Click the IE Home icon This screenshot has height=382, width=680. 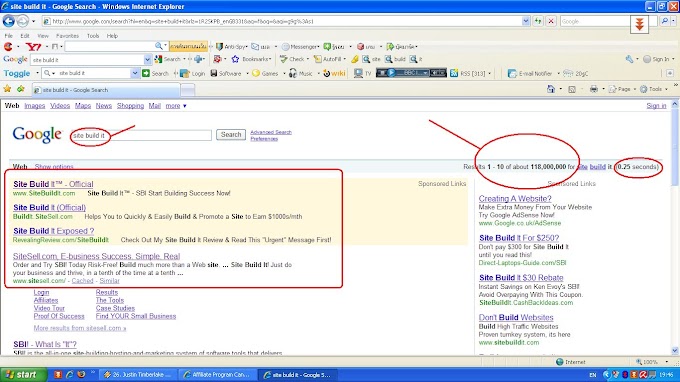point(550,89)
